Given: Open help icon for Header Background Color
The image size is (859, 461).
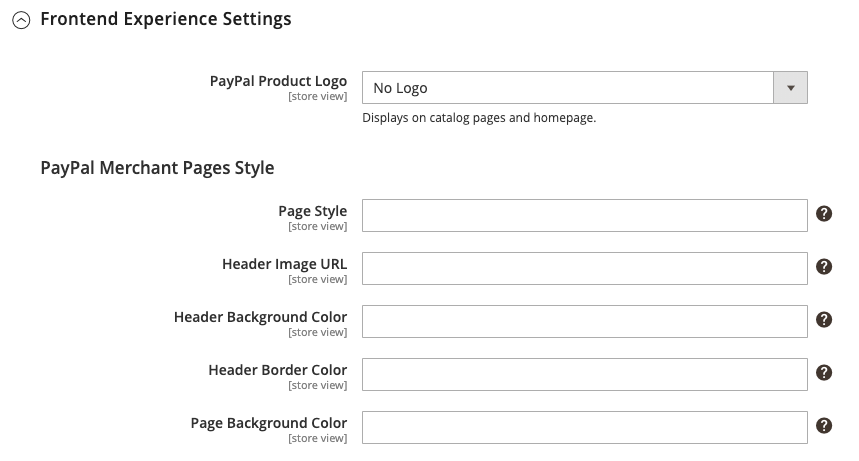Looking at the screenshot, I should pos(824,320).
